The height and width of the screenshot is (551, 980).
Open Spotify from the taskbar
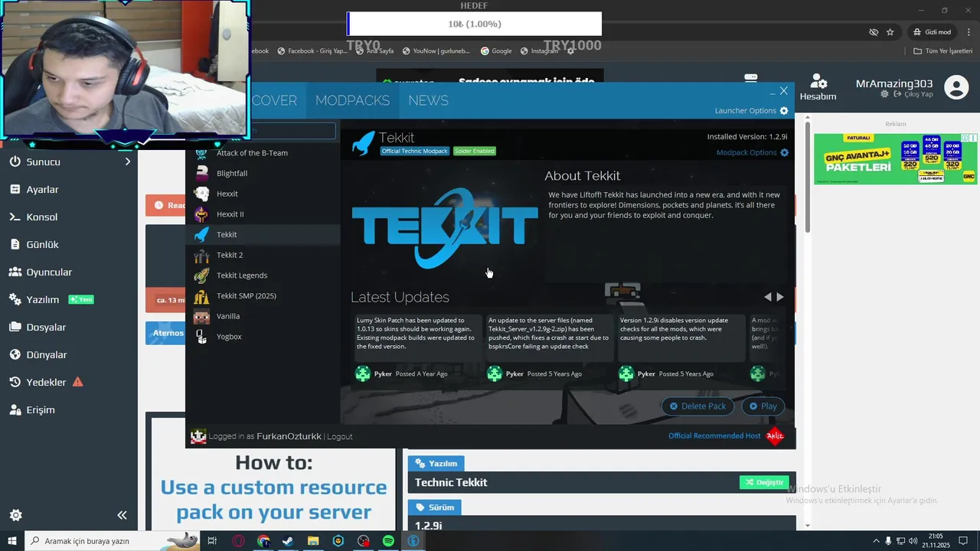[388, 541]
